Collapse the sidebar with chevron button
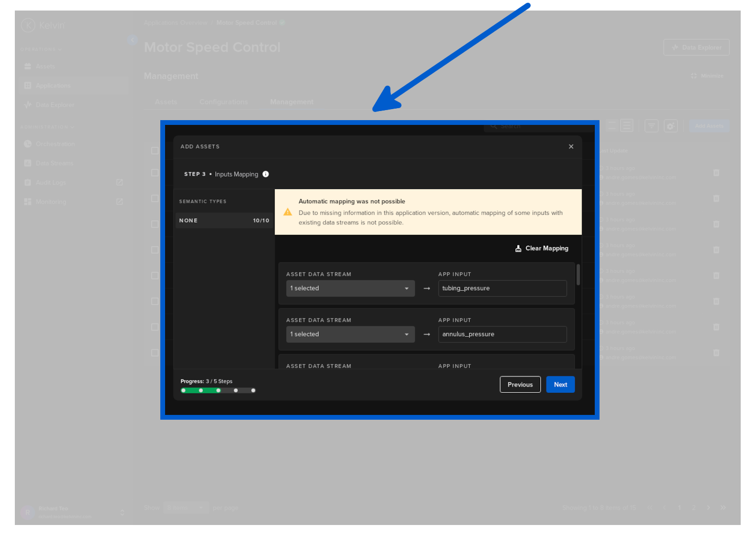 click(133, 40)
